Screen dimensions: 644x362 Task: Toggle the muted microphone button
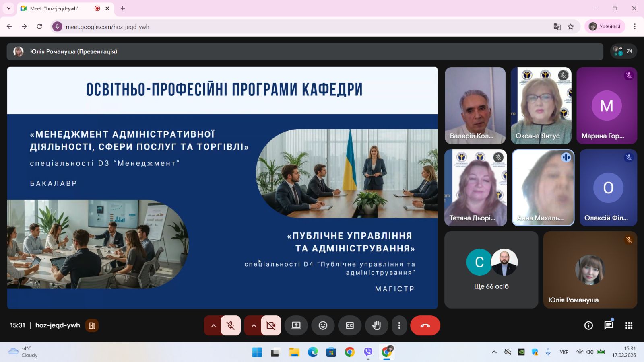point(231,325)
